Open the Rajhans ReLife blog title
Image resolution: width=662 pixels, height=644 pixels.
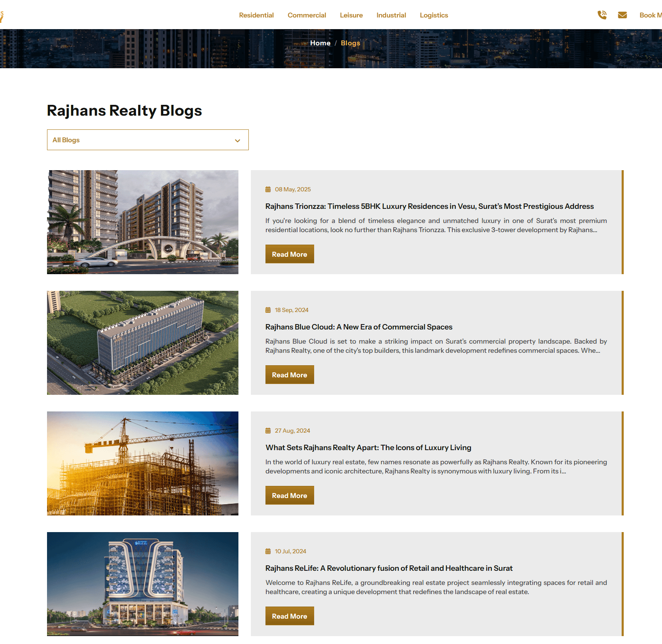[x=389, y=568]
